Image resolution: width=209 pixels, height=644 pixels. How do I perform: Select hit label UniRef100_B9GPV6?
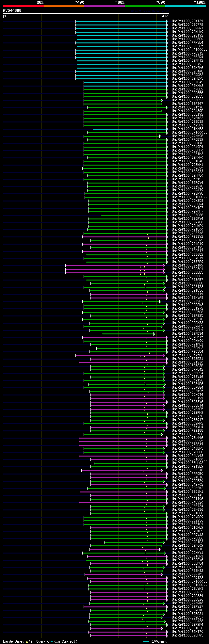(x=187, y=560)
